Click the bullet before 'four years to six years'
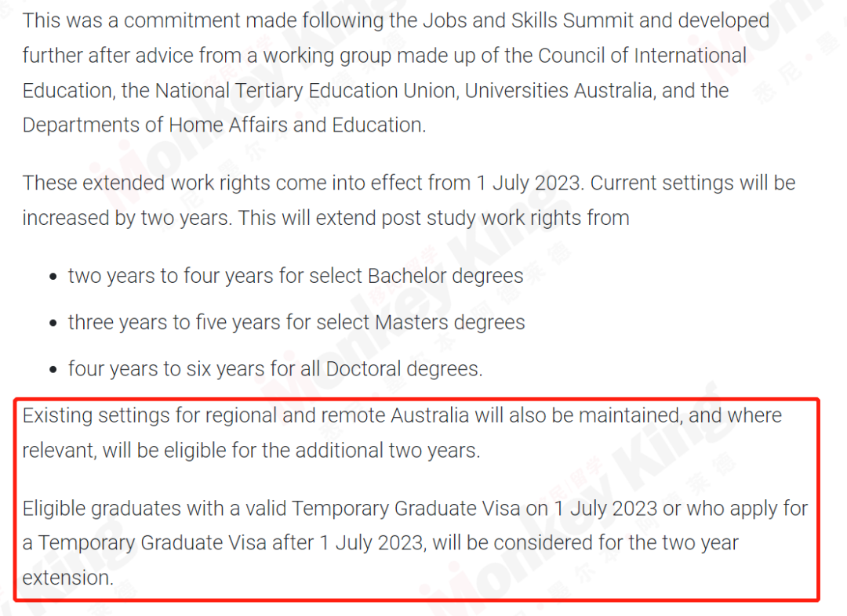 53,370
